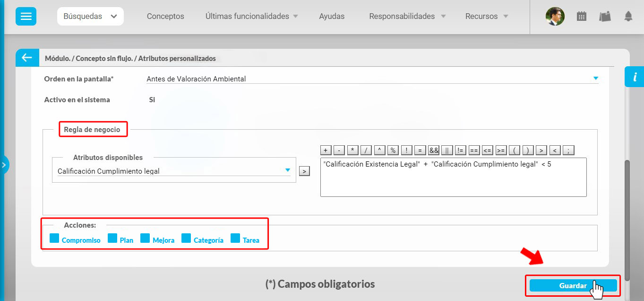Viewport: 644px width, 301px height.
Task: Toggle the Tarea action checkbox
Action: (x=235, y=238)
